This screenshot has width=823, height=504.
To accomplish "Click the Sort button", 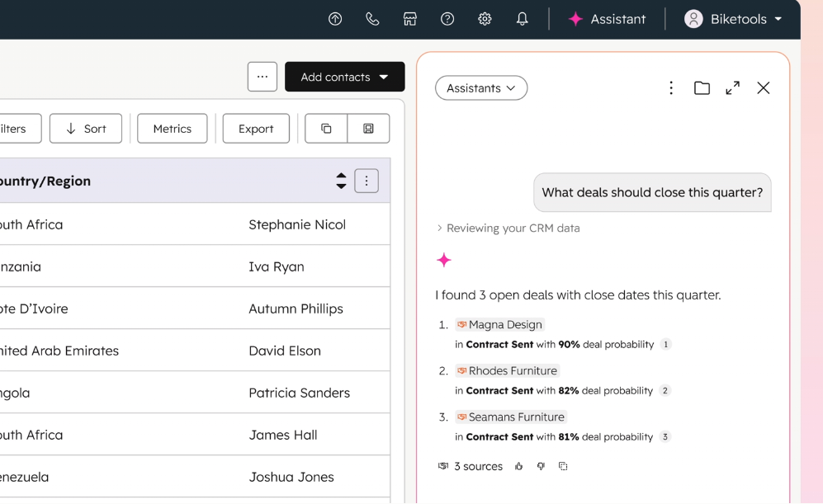I will coord(86,129).
